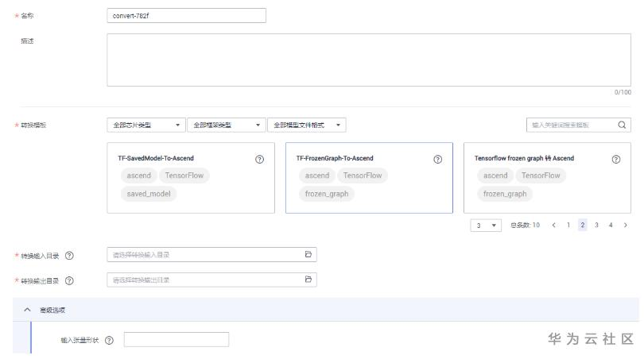The height and width of the screenshot is (359, 644).
Task: Select the TF-FrozenGraph-To-Ascend template card
Action: click(369, 178)
